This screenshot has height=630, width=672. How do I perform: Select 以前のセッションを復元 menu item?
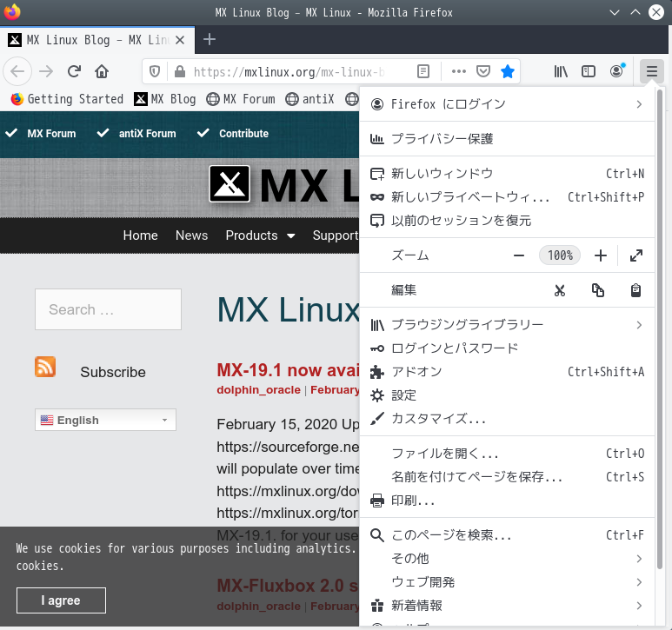(507, 221)
